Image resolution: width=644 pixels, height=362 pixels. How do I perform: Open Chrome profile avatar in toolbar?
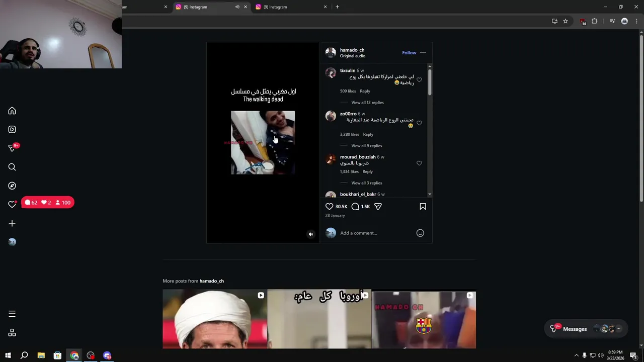(x=624, y=21)
